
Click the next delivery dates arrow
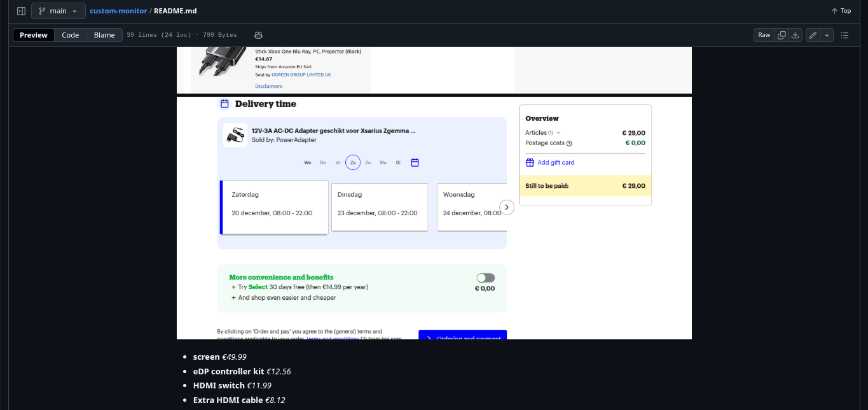coord(507,207)
